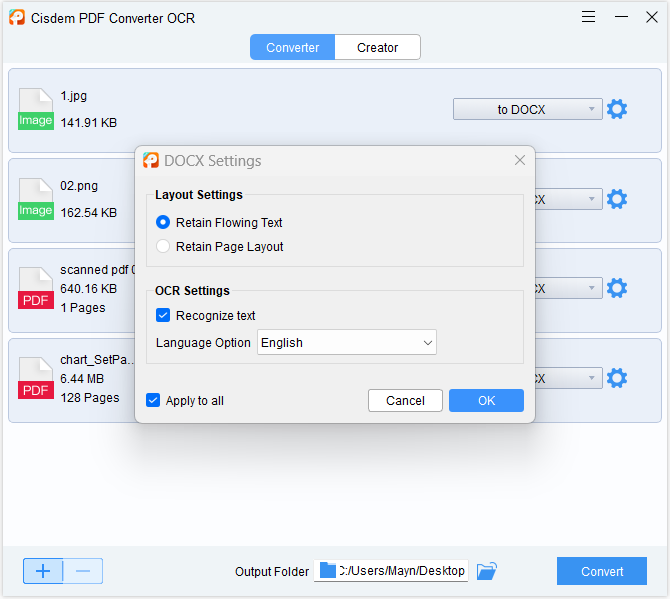The image size is (670, 599).
Task: Select the Converter tab
Action: (292, 47)
